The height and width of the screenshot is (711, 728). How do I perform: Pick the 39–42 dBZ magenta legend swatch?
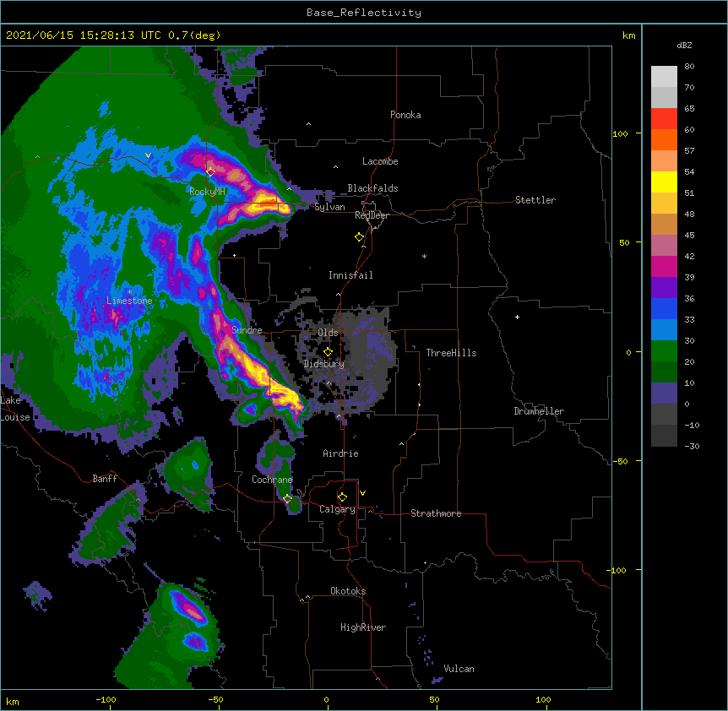pyautogui.click(x=664, y=266)
